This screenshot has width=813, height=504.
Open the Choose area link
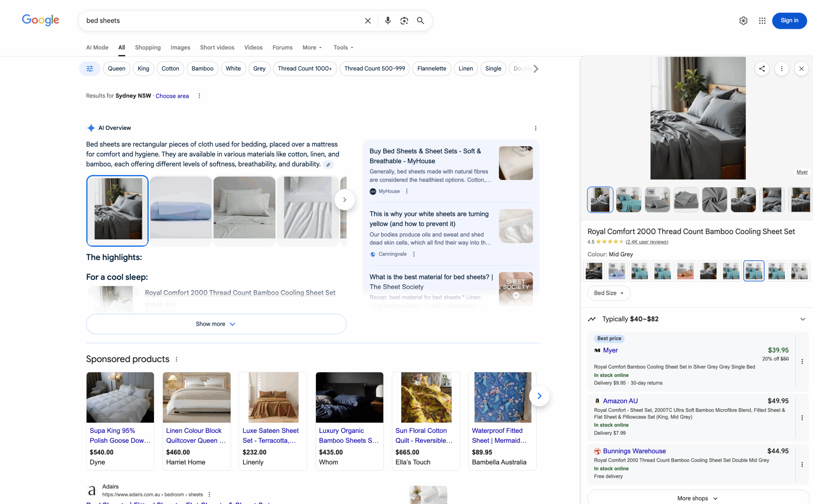(172, 96)
